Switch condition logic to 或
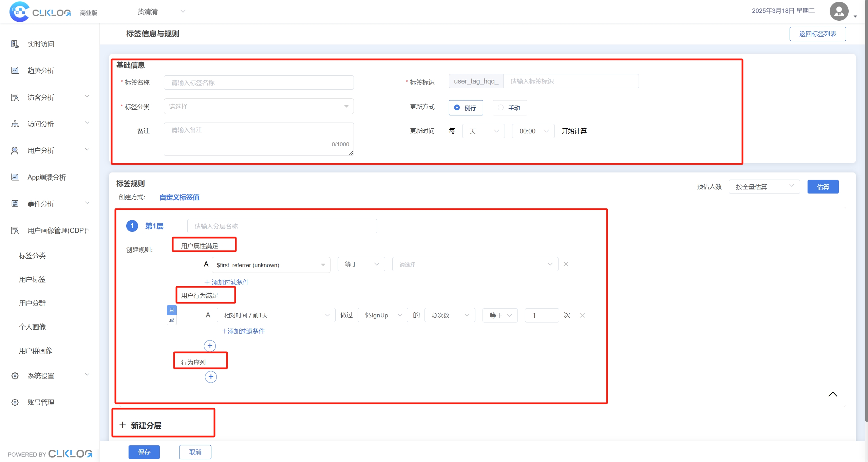This screenshot has height=462, width=868. click(x=172, y=320)
